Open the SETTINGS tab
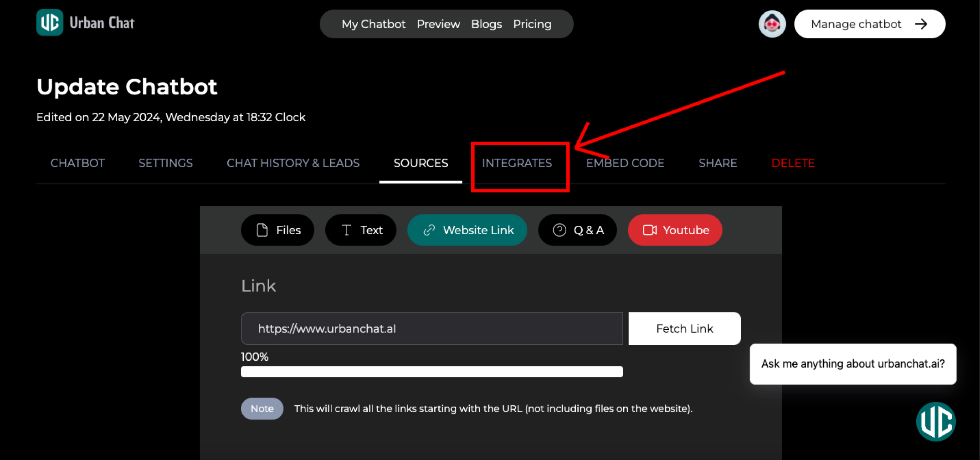Viewport: 980px width, 460px height. point(165,163)
